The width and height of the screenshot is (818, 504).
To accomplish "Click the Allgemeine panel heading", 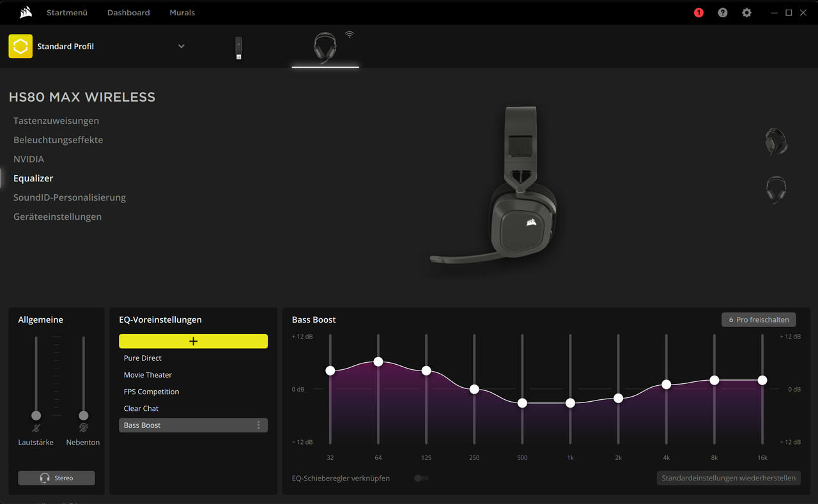I will (41, 319).
